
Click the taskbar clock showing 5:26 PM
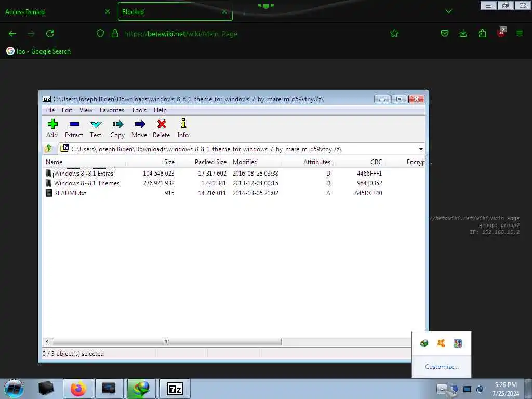pos(506,389)
